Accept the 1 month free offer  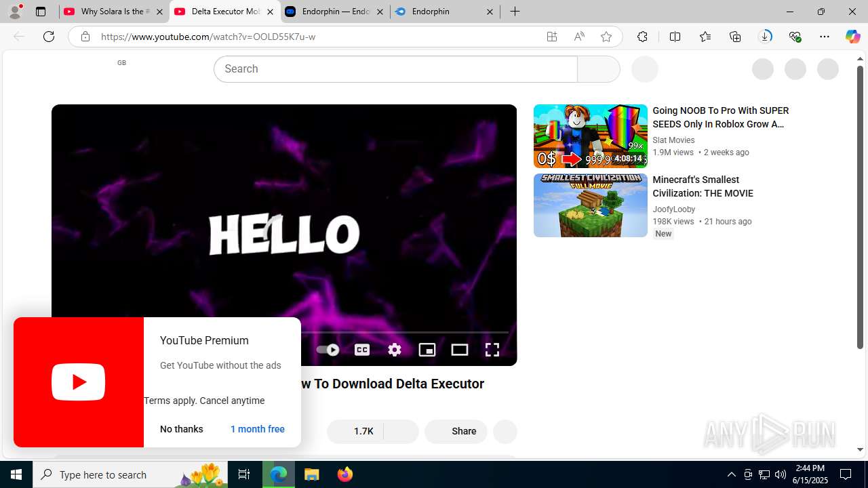(258, 429)
